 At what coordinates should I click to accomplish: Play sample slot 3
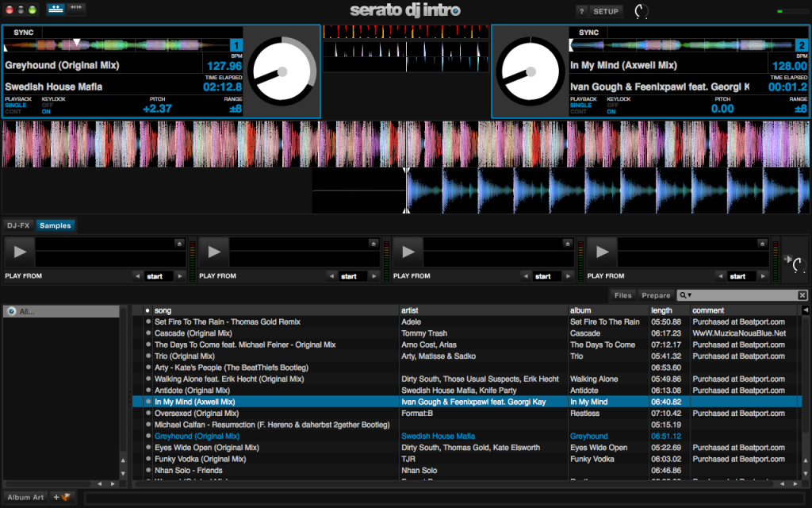408,252
